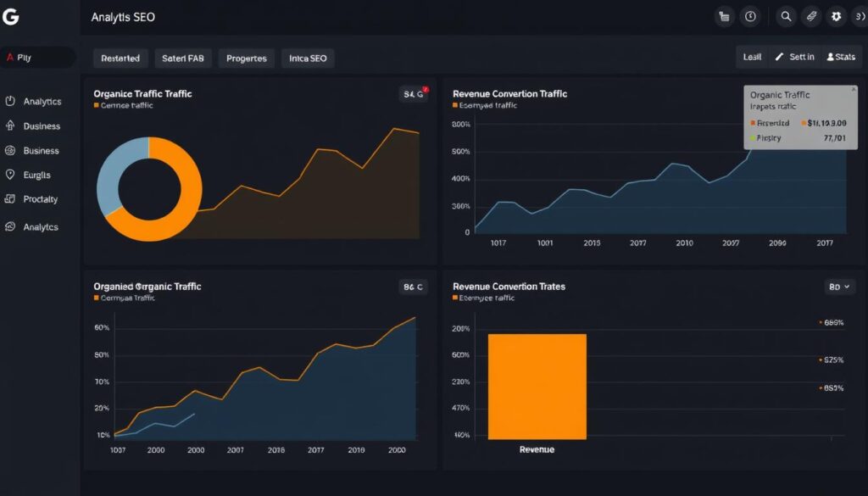Open the B4 C selector on lower traffic chart

pos(413,287)
